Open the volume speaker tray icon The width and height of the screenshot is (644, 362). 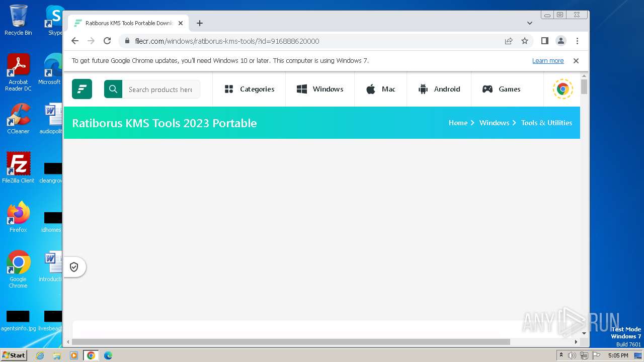pyautogui.click(x=572, y=355)
